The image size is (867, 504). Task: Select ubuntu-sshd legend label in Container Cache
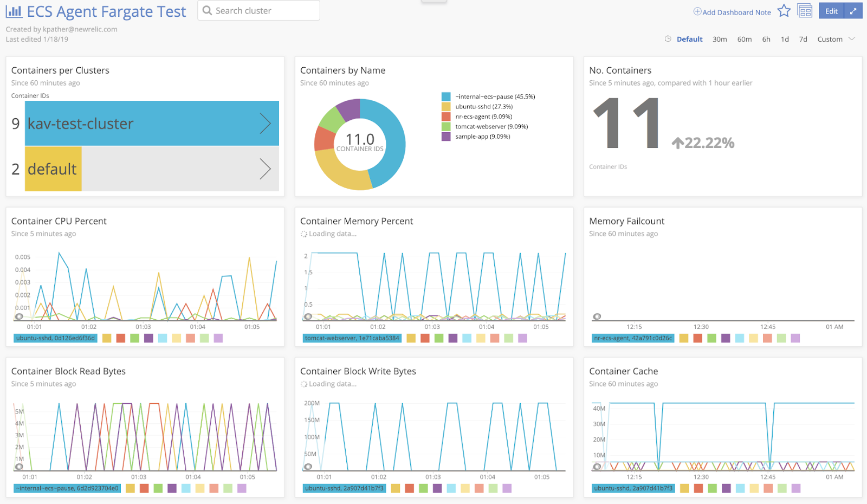click(x=633, y=488)
